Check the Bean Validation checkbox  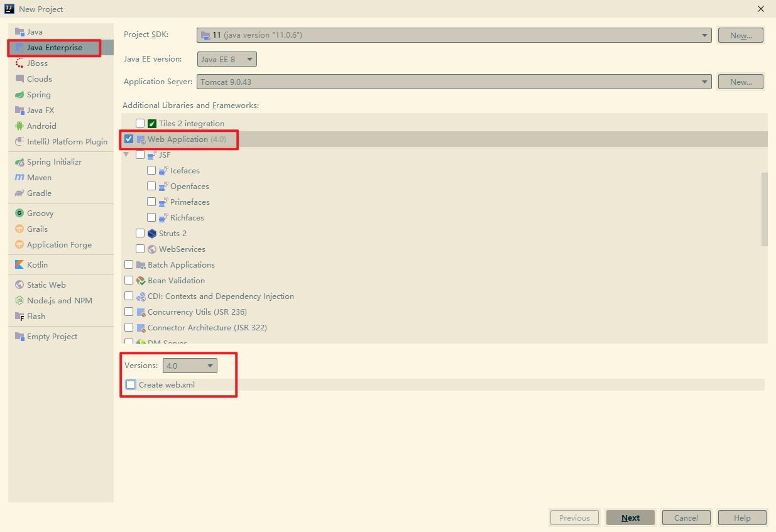pyautogui.click(x=129, y=280)
